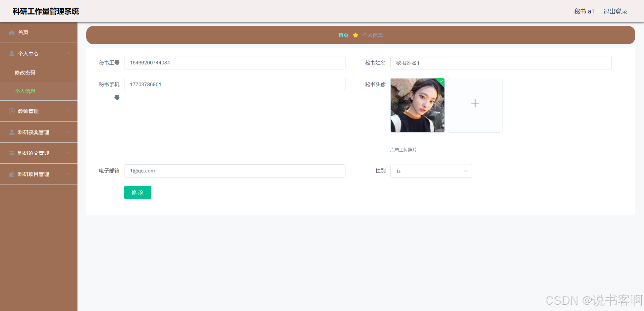Select 个人信息 sidebar item
The height and width of the screenshot is (311, 644).
[25, 91]
